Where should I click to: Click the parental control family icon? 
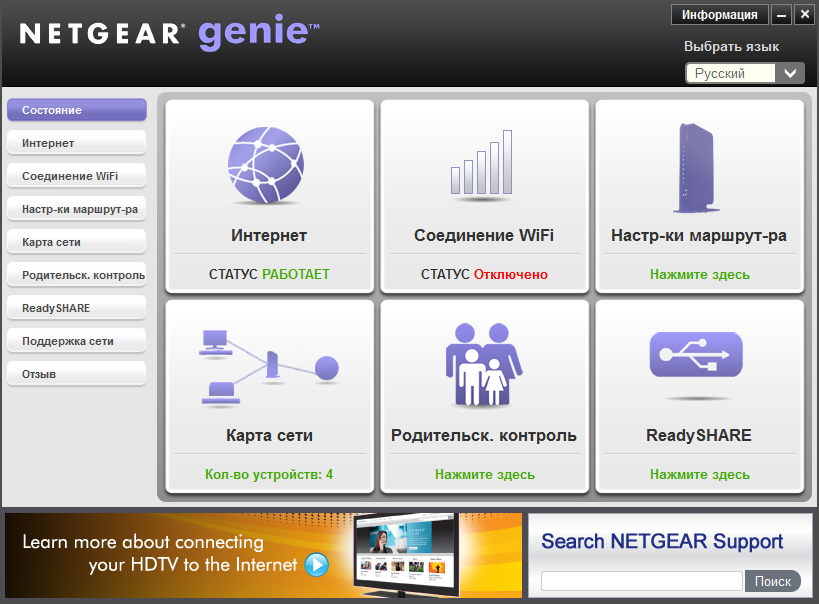pos(484,364)
